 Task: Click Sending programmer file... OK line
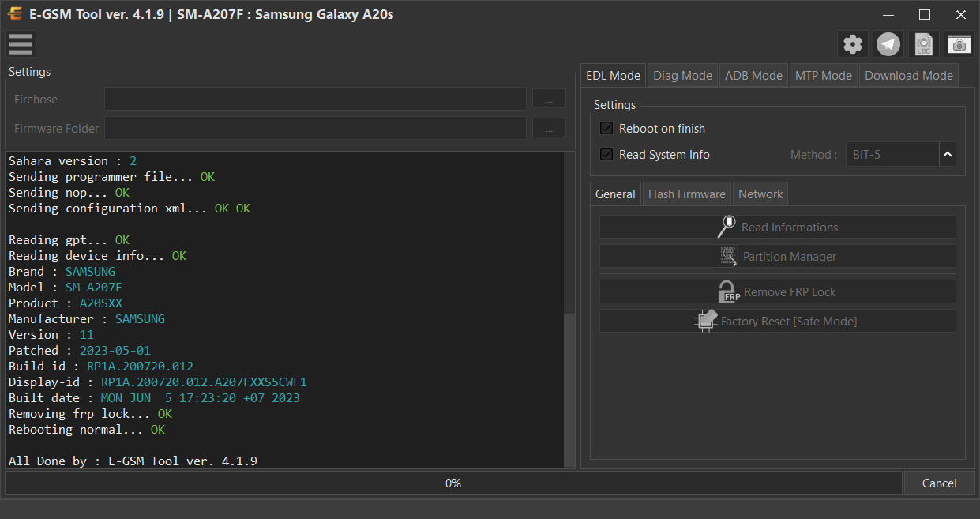point(111,177)
